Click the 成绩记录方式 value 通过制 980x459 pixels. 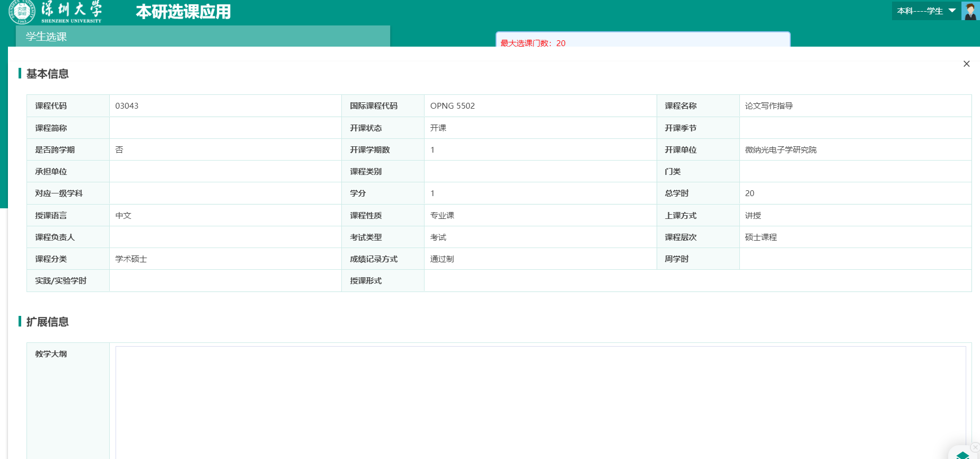point(442,259)
